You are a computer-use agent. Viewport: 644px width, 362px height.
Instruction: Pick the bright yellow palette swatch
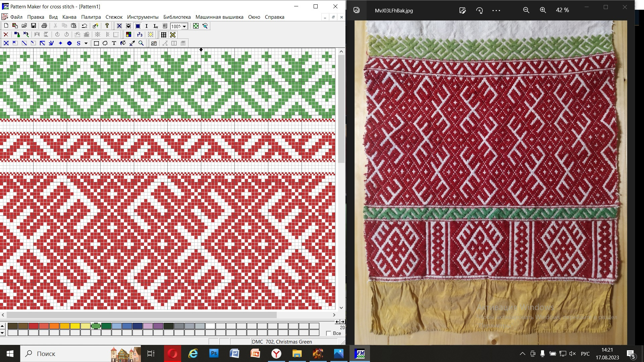point(75,326)
